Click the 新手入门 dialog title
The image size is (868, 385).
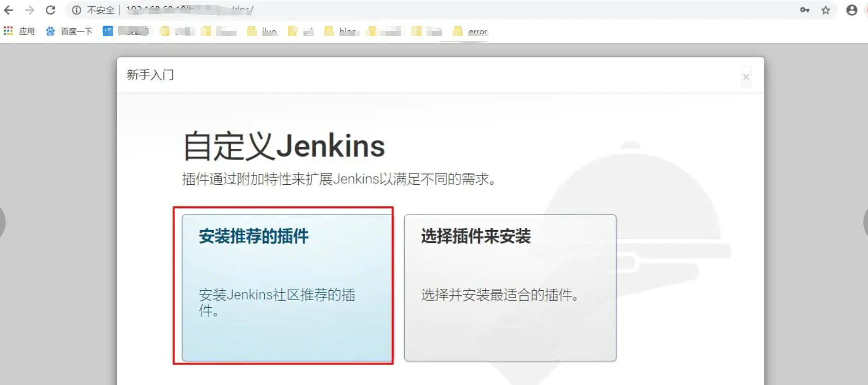coord(150,75)
